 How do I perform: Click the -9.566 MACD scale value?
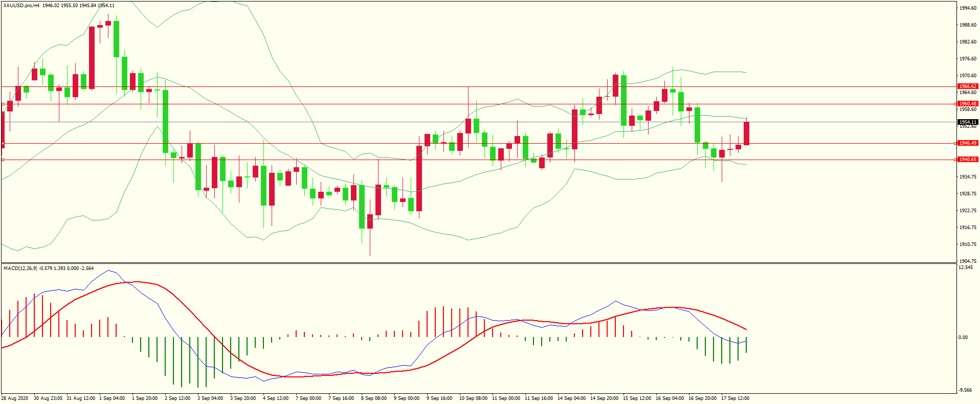[x=966, y=390]
